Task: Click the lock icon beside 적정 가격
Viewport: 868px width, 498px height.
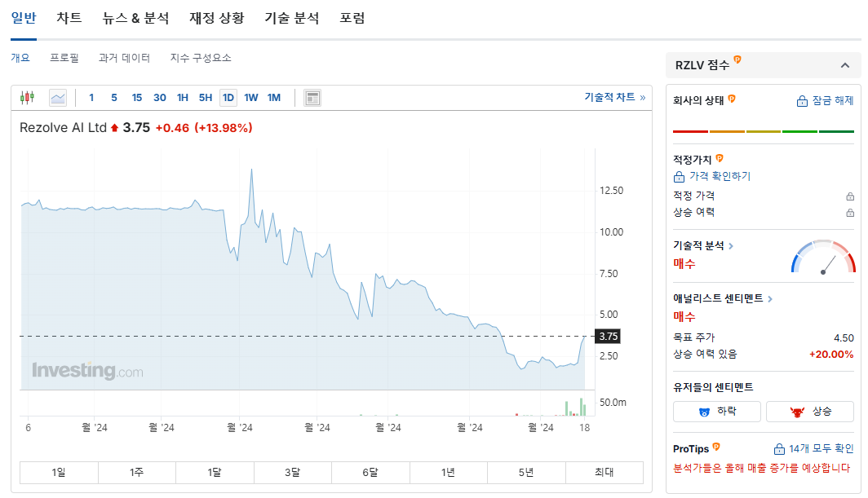Action: click(x=850, y=196)
